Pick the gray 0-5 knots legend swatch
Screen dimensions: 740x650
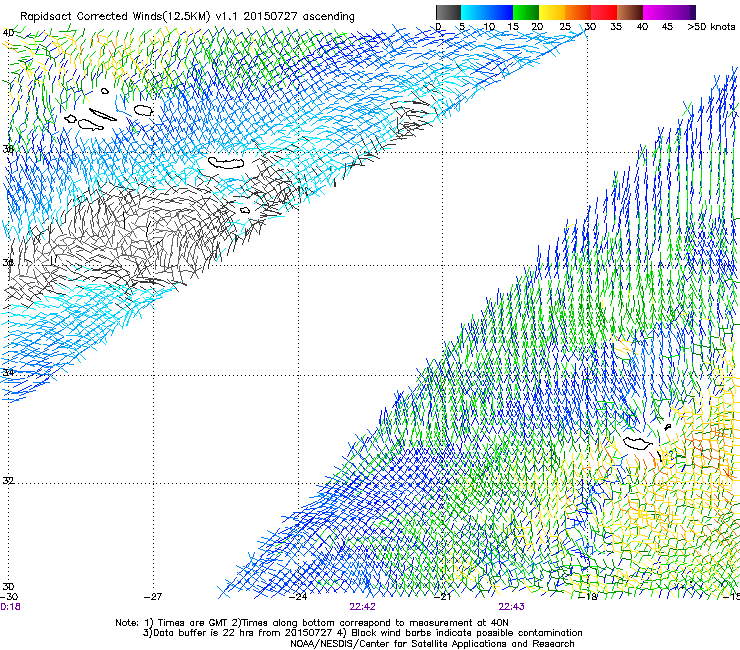click(448, 12)
